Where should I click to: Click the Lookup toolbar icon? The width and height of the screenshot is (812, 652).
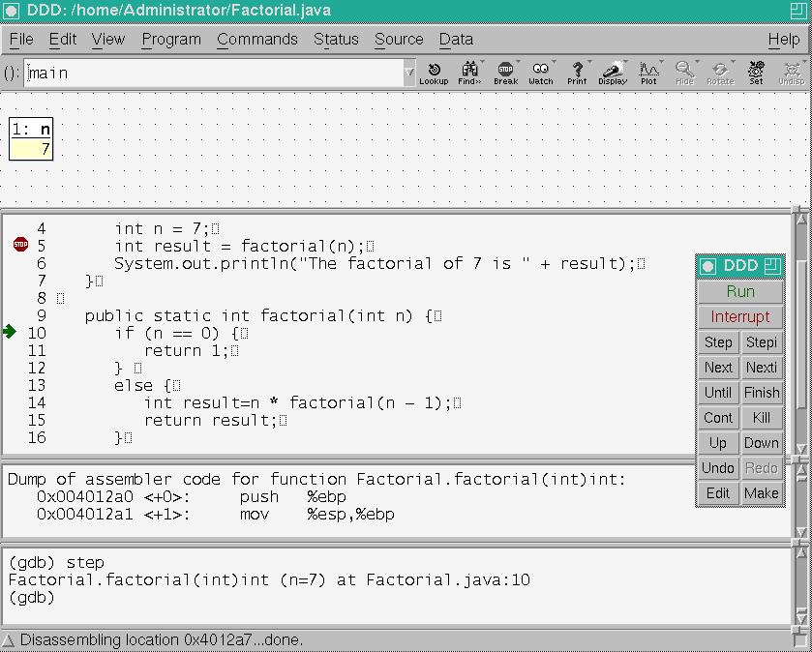[434, 74]
